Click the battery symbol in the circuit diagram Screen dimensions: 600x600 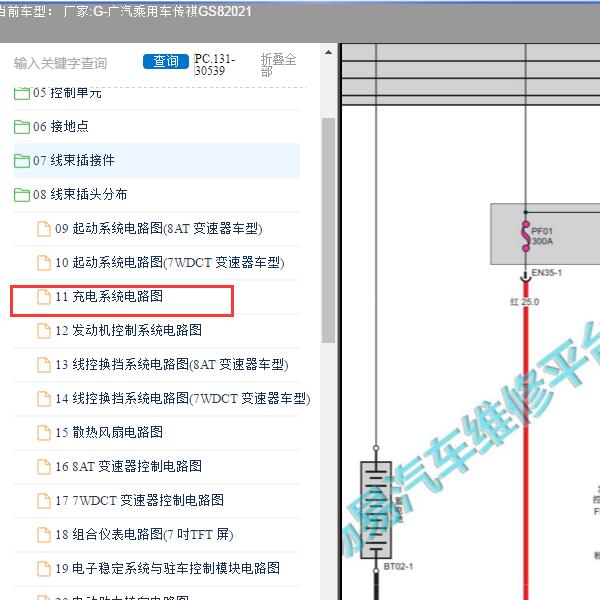376,510
